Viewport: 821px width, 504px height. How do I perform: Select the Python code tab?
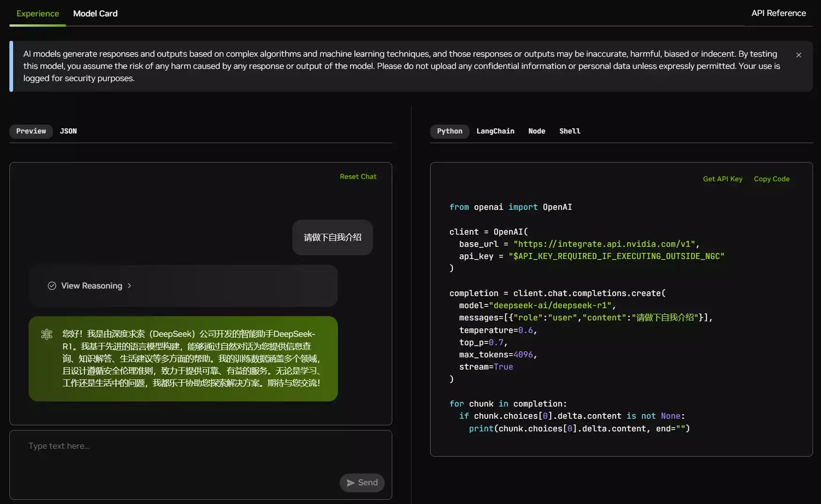[449, 131]
